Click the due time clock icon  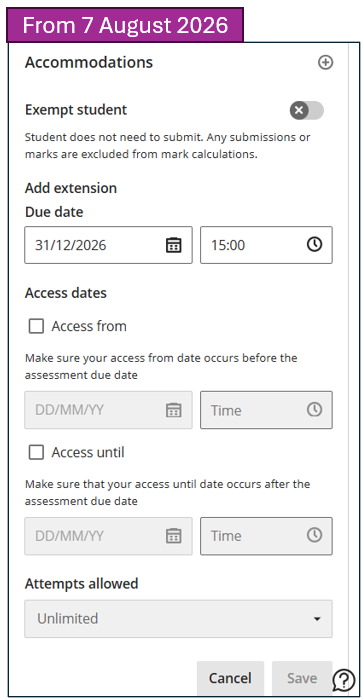click(x=314, y=244)
